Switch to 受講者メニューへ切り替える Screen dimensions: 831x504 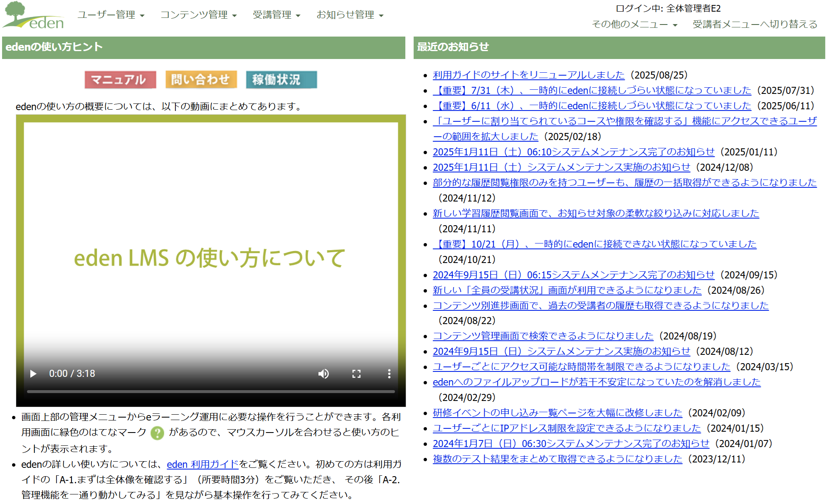[755, 25]
